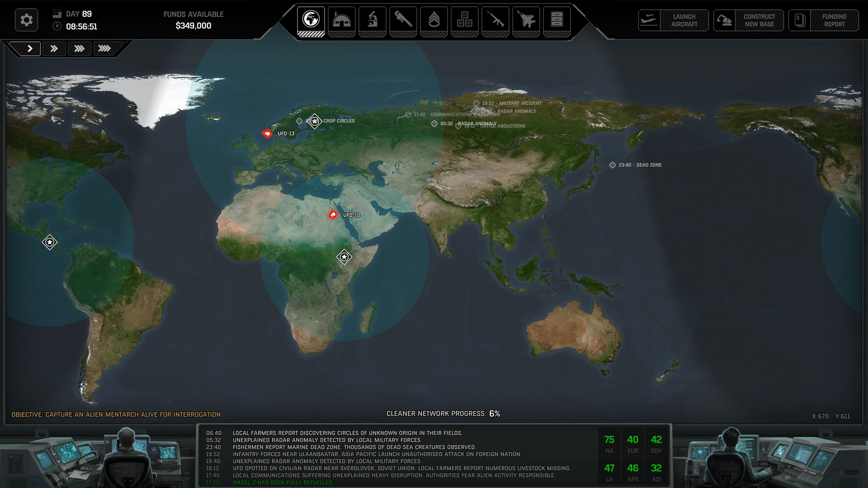868x488 pixels.
Task: Select the red UFO-10 marker
Action: (x=333, y=215)
